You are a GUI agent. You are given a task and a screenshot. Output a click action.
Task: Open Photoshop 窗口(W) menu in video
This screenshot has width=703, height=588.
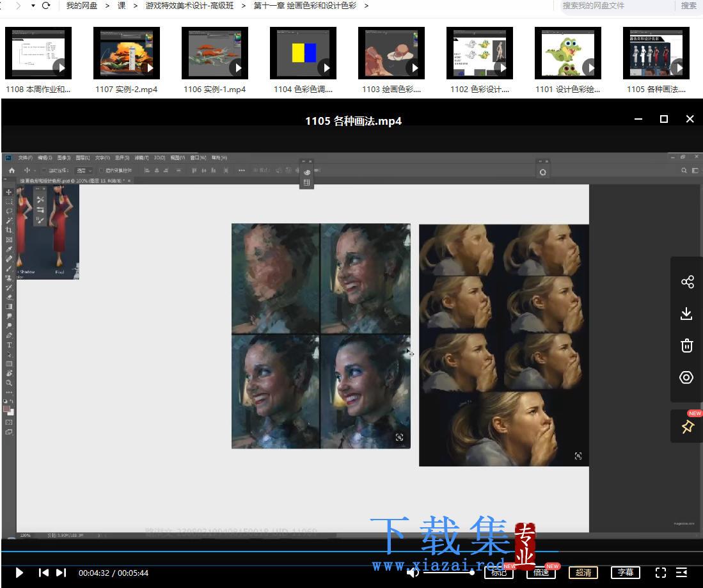tap(198, 158)
